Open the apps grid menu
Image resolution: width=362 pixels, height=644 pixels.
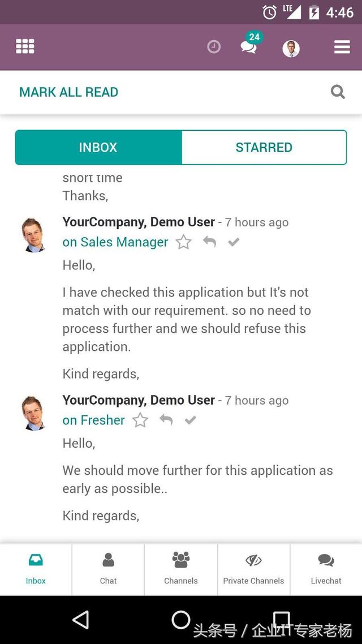pos(25,46)
